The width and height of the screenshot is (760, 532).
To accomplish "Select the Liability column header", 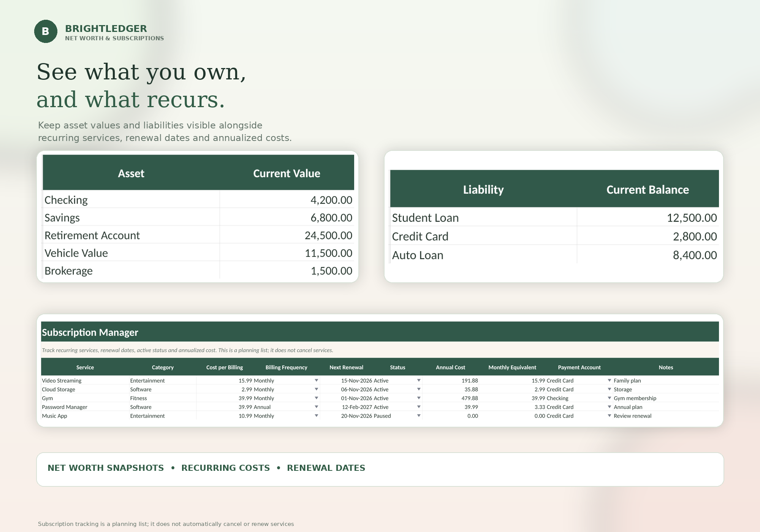I will pos(483,189).
